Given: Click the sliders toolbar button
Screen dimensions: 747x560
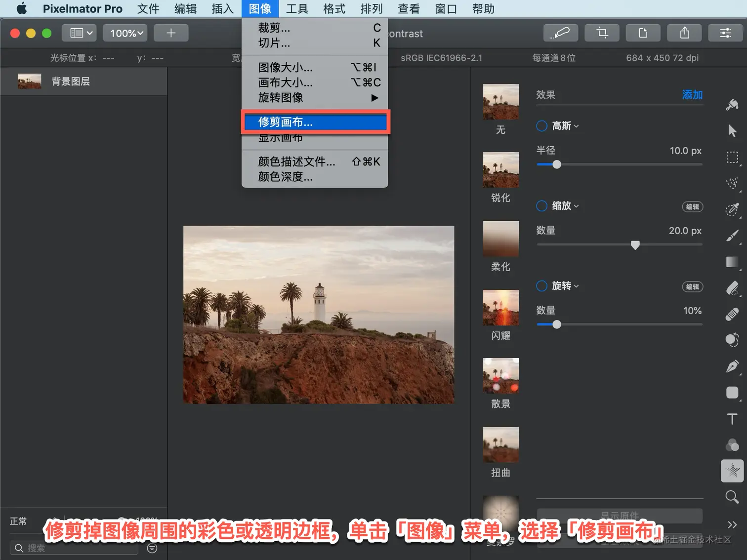Looking at the screenshot, I should 725,33.
